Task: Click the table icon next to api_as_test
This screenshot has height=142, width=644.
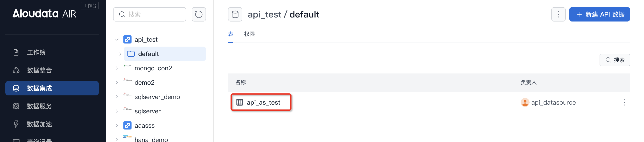Action: pos(239,102)
